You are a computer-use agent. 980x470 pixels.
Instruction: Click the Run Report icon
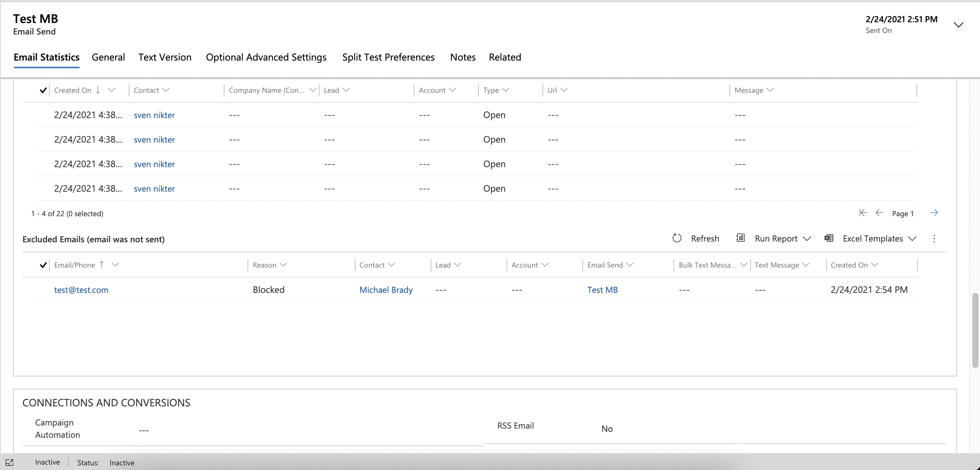[x=741, y=238]
